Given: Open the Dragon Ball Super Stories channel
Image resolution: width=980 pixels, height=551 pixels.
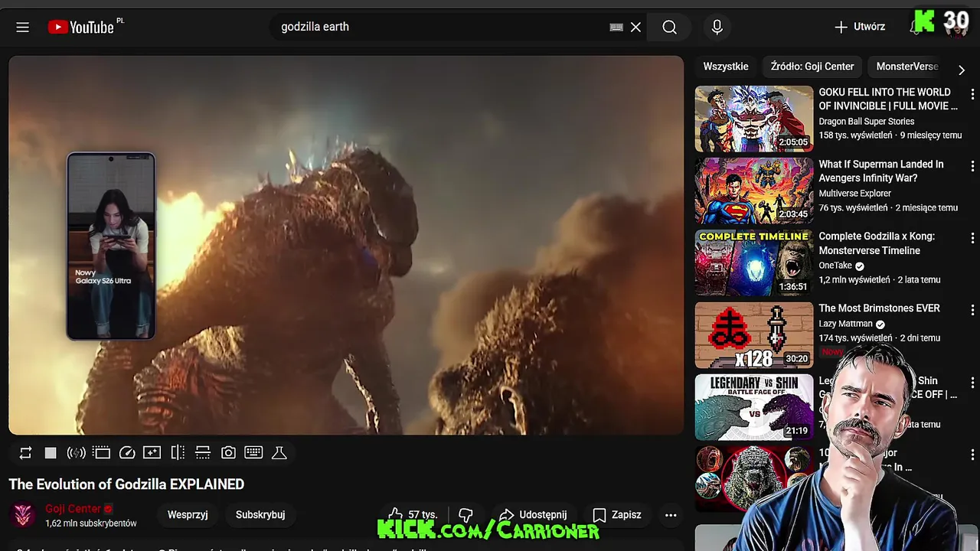Looking at the screenshot, I should (867, 121).
